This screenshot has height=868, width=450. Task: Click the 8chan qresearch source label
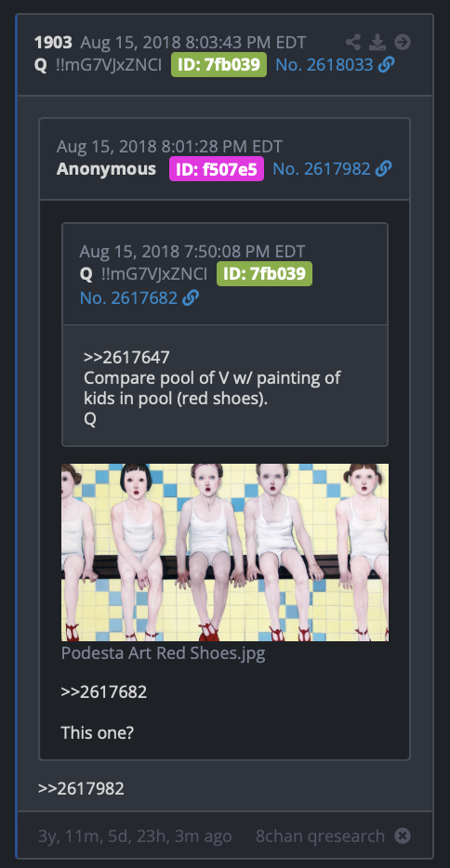pos(321,835)
